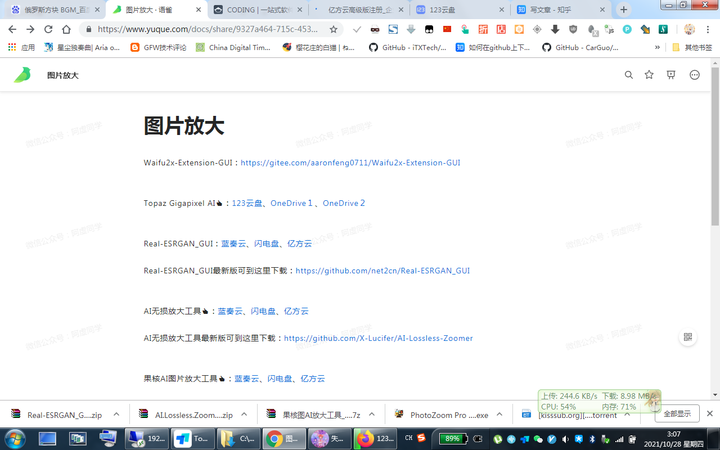Open 闪电盘 link in AI无损放大工具 row
This screenshot has width=720, height=450.
tap(263, 311)
